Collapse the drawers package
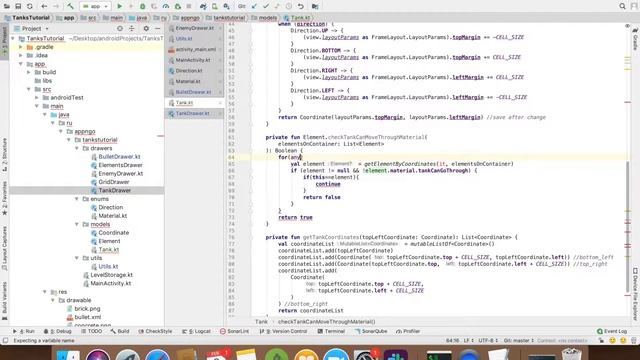 (x=77, y=148)
